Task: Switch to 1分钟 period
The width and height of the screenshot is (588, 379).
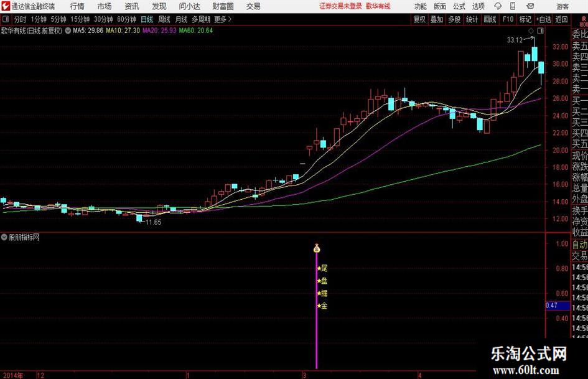Action: click(39, 19)
